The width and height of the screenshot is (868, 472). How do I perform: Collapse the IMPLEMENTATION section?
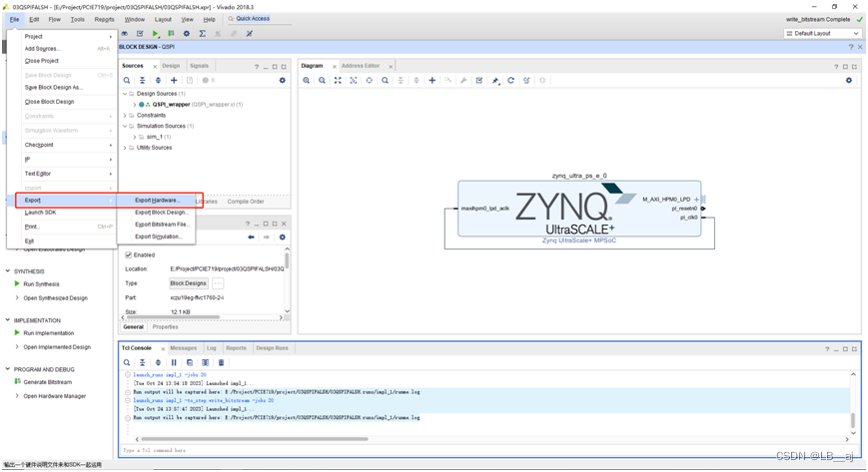click(8, 320)
